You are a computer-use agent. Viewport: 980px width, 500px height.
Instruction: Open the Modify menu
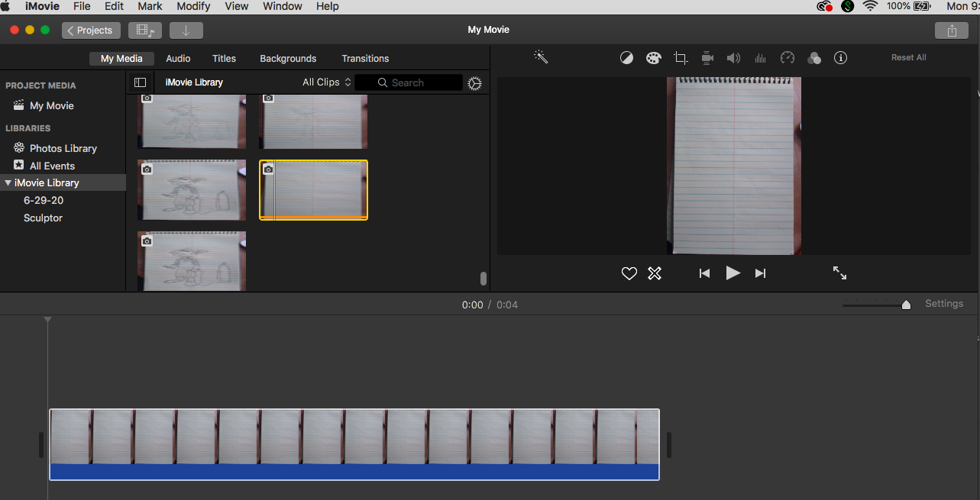pyautogui.click(x=193, y=6)
